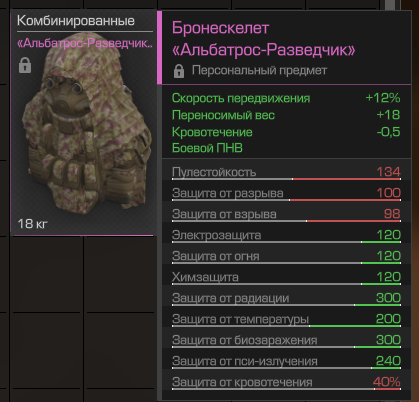Click the Скорость передвижения bonus line
Image resolution: width=419 pixels, height=402 pixels.
point(286,98)
